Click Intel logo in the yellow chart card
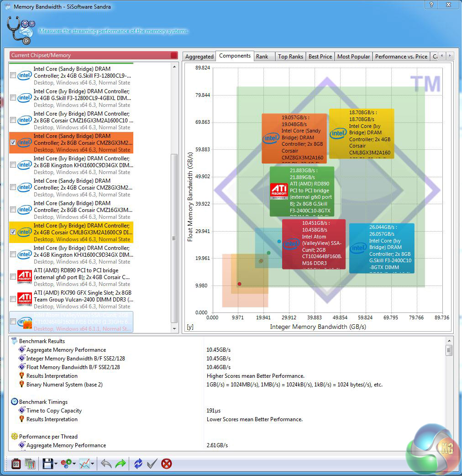Screen dimensions: 462x476 tap(338, 133)
